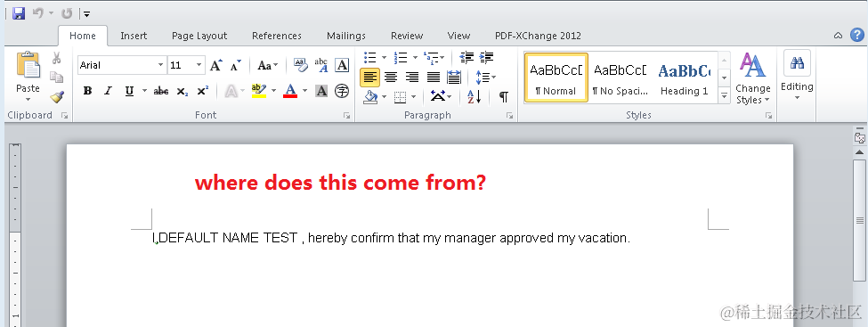The height and width of the screenshot is (327, 868).
Task: Grow the font size
Action: [216, 65]
